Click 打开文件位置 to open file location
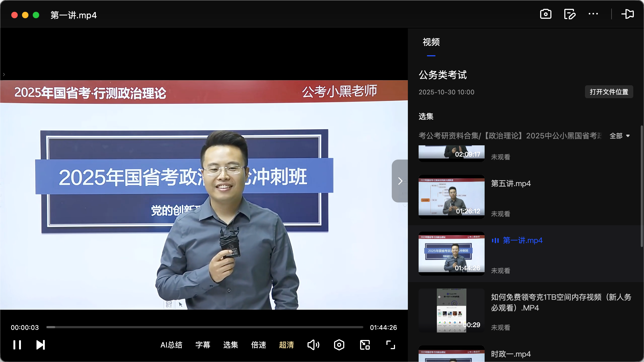The image size is (644, 362). pos(609,92)
